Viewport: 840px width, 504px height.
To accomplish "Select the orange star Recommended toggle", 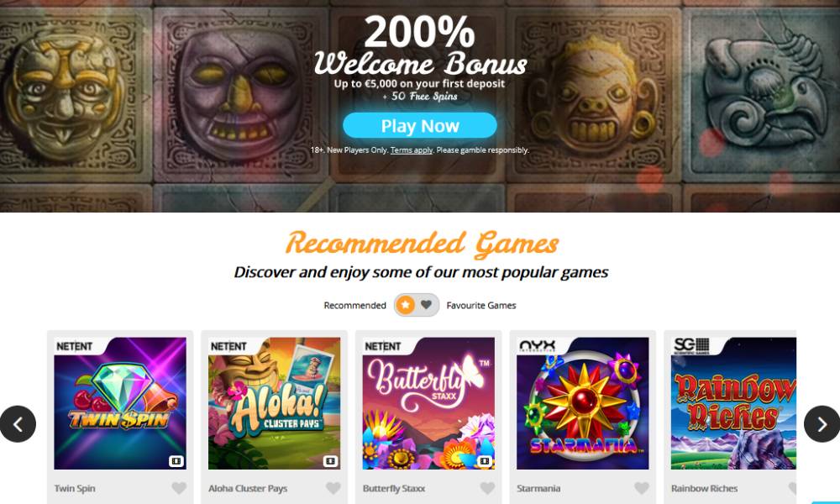I will [x=406, y=305].
